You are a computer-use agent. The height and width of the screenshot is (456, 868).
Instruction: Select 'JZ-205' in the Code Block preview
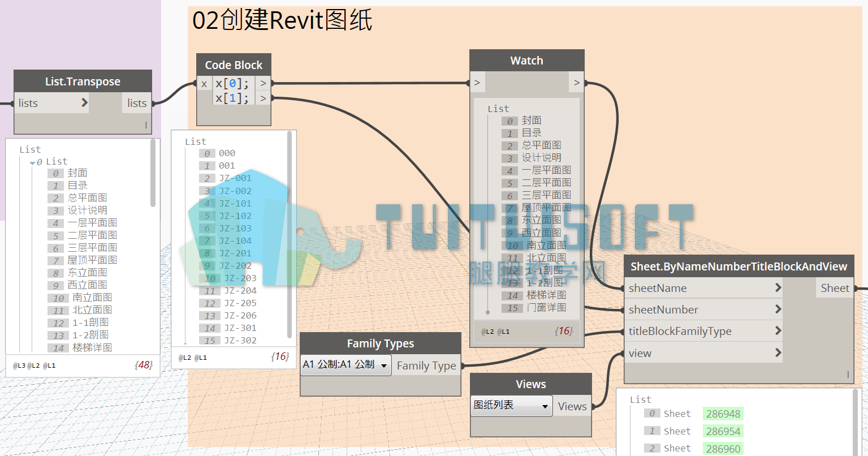240,303
